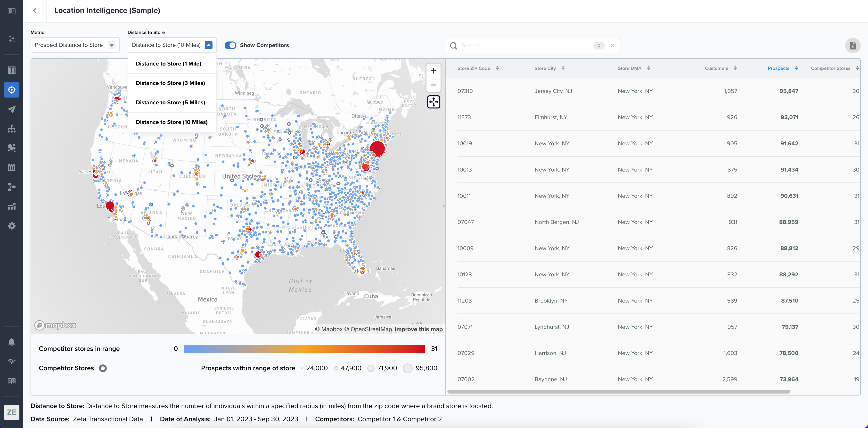Viewport: 868px width, 428px height.
Task: Open the paper plane campaigns icon
Action: click(x=11, y=109)
